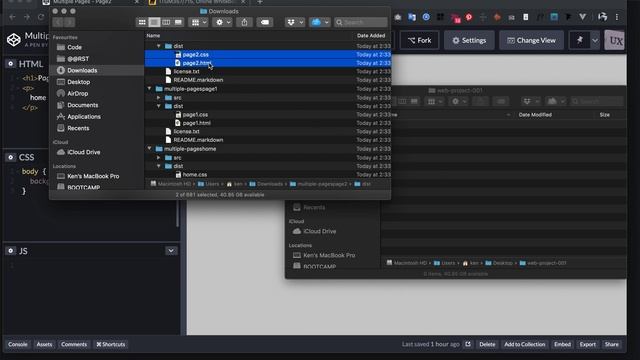Click Users in Downloads window path bar
This screenshot has width=640, height=360.
[x=209, y=184]
